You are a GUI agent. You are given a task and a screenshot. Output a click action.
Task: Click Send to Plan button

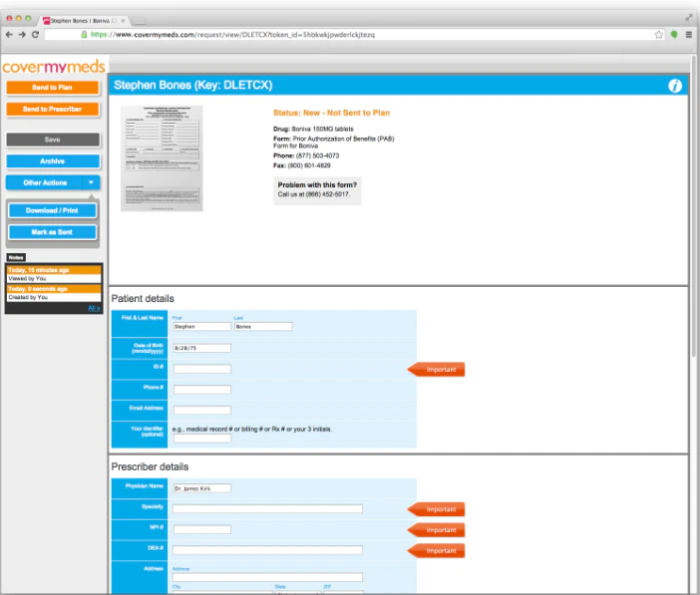pos(53,88)
